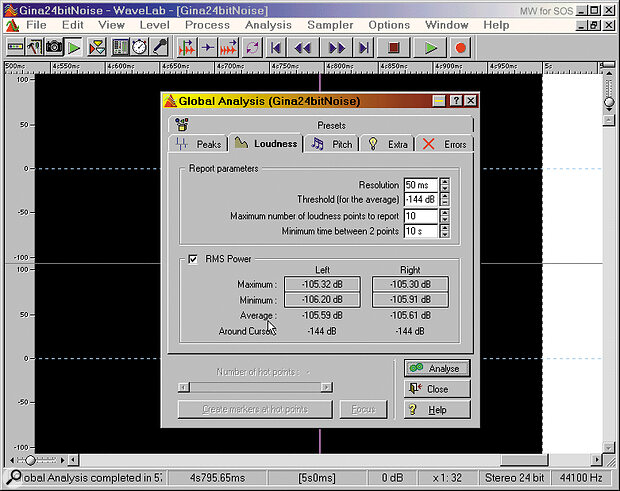Image resolution: width=620 pixels, height=491 pixels.
Task: Click the Left Maximum value -105.32 dB
Action: coord(322,284)
